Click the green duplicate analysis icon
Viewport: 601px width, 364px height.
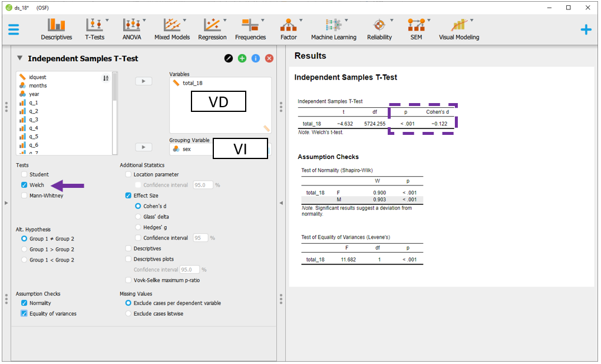click(x=242, y=58)
